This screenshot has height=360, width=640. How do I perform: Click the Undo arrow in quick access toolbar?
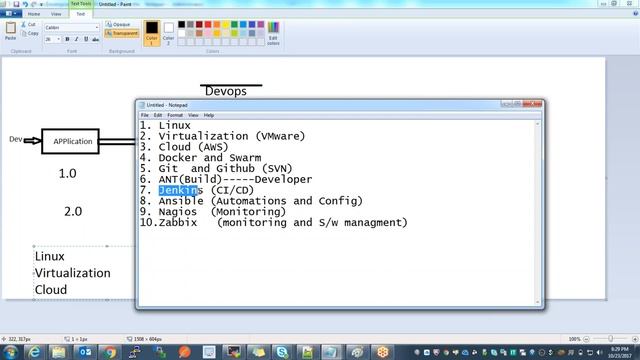[x=25, y=4]
